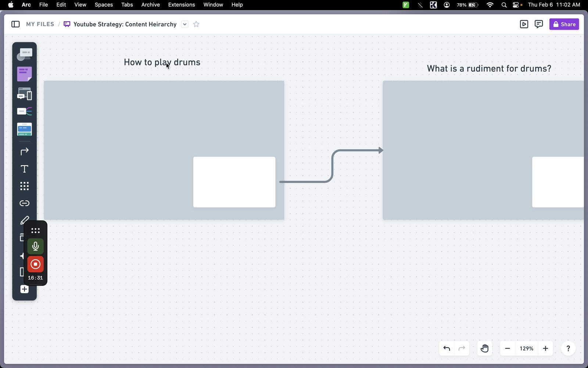Stop the screen recording
This screenshot has height=368, width=588.
(36, 264)
